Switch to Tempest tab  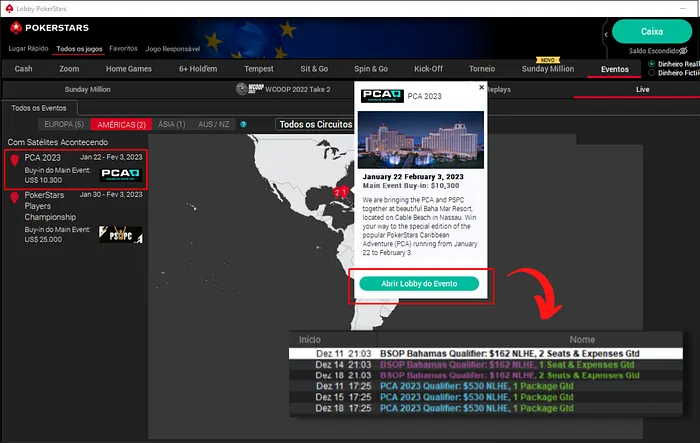pos(258,69)
